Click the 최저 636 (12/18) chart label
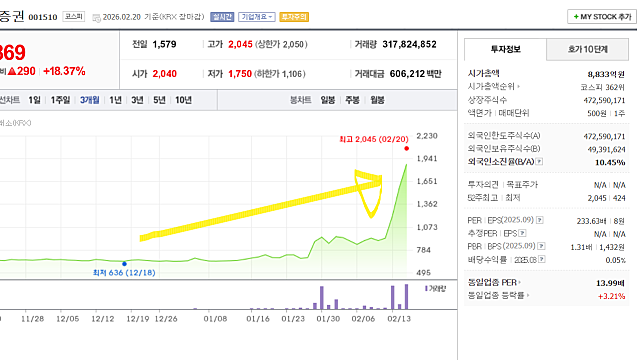 tap(124, 273)
